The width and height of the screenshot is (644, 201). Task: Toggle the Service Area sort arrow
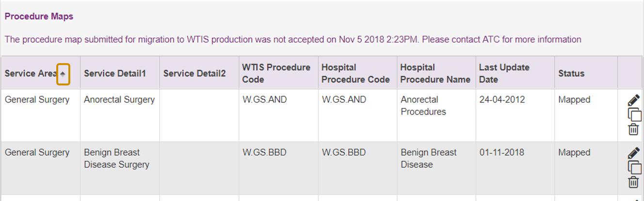pyautogui.click(x=63, y=74)
